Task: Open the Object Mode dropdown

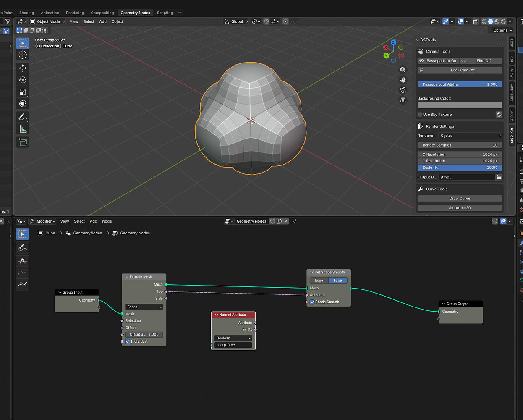Action: 47,21
